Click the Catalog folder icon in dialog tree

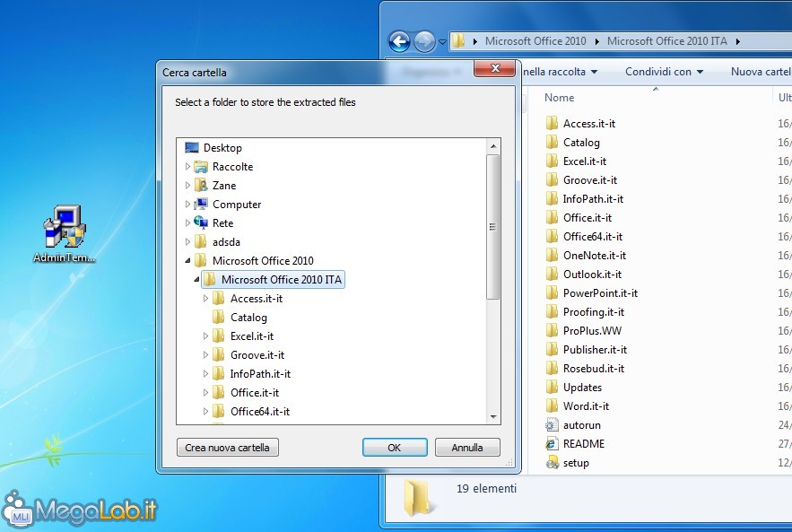pyautogui.click(x=219, y=318)
